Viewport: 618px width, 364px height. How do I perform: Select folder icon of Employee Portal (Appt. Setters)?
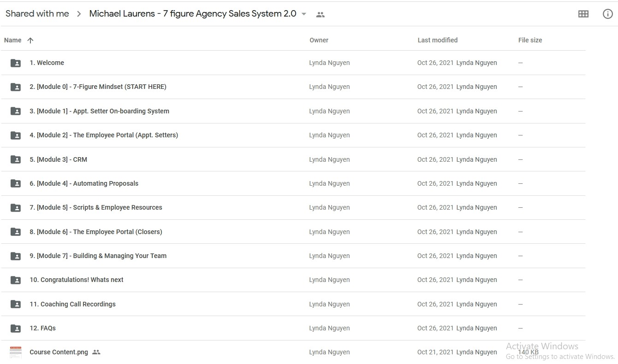pyautogui.click(x=16, y=135)
